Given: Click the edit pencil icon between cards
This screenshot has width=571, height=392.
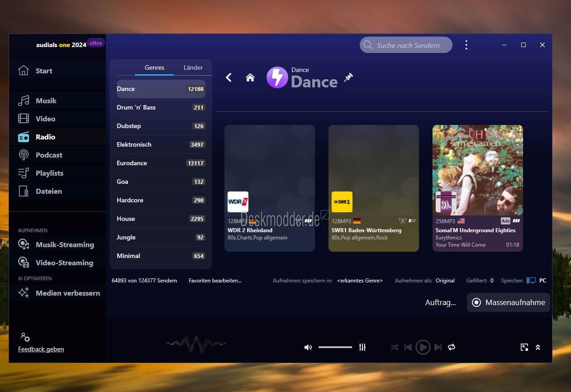Looking at the screenshot, I should 325,215.
